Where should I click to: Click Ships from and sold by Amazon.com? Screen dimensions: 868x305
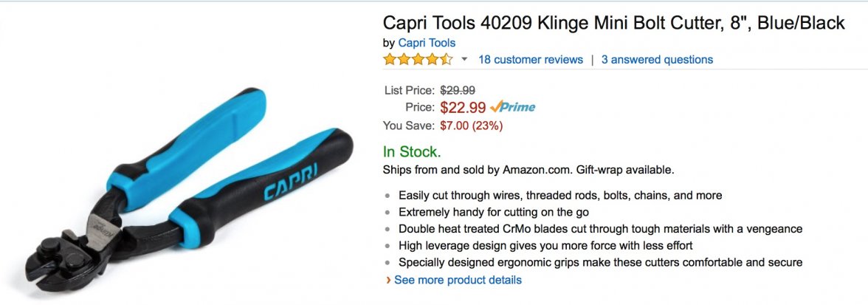(528, 170)
